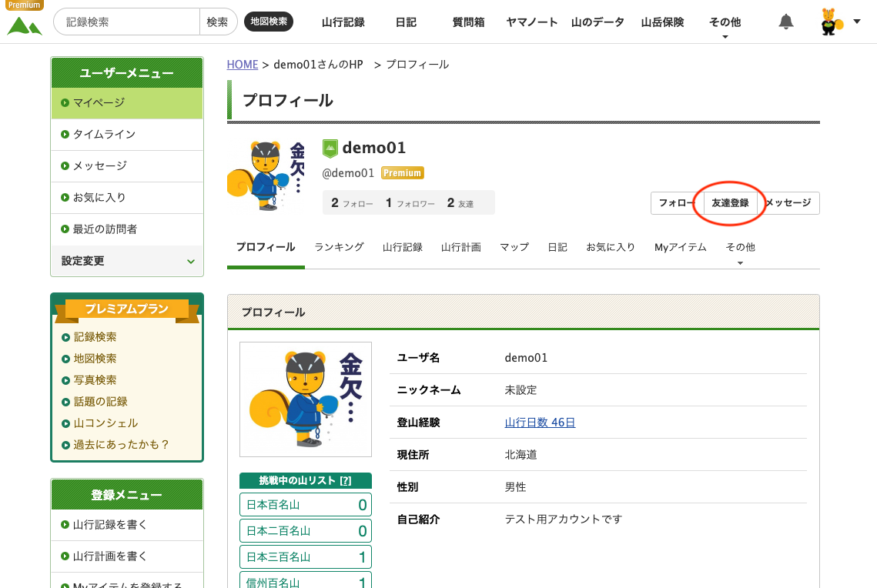Switch to Myアイテム tab

680,247
